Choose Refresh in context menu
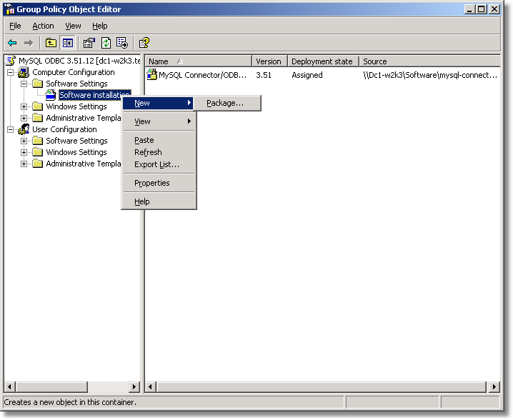The height and width of the screenshot is (420, 513). pyautogui.click(x=159, y=152)
